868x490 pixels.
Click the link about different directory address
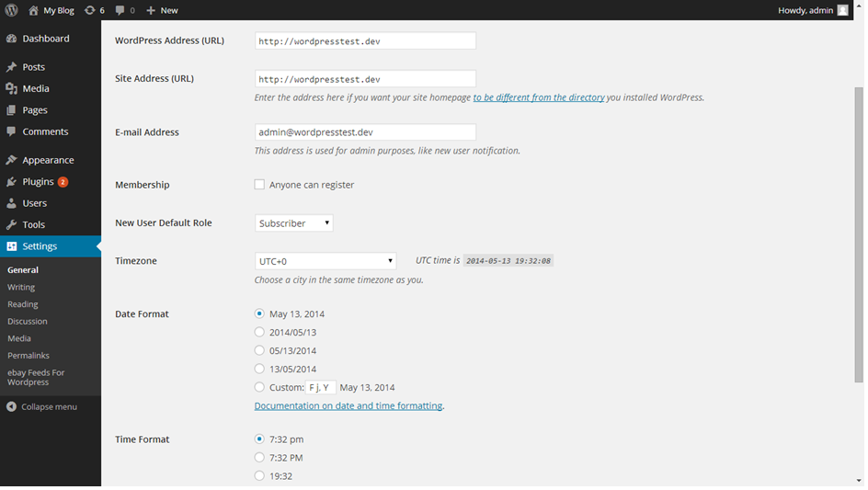(539, 97)
